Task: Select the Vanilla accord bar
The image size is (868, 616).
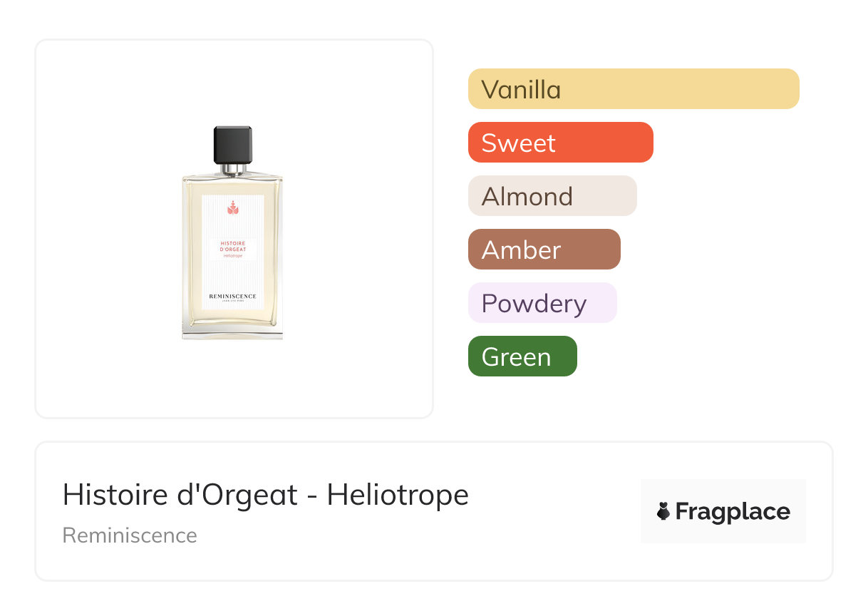Action: [x=633, y=89]
